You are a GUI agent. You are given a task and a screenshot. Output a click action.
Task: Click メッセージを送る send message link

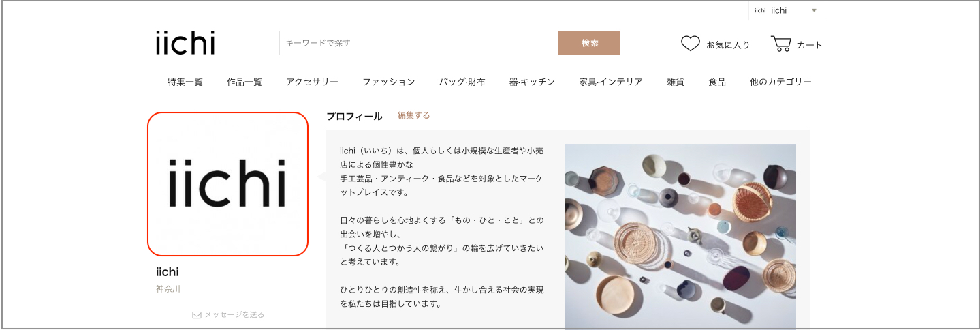pyautogui.click(x=234, y=315)
